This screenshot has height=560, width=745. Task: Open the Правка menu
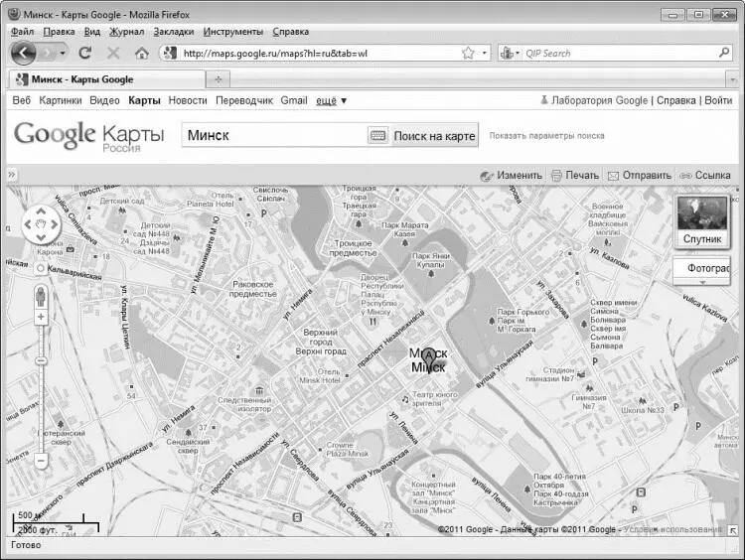click(59, 32)
